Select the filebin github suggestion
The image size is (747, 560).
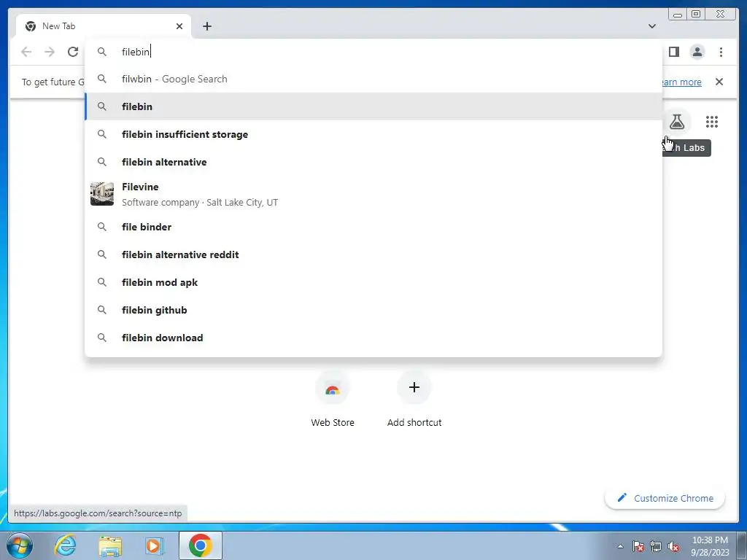[373, 310]
